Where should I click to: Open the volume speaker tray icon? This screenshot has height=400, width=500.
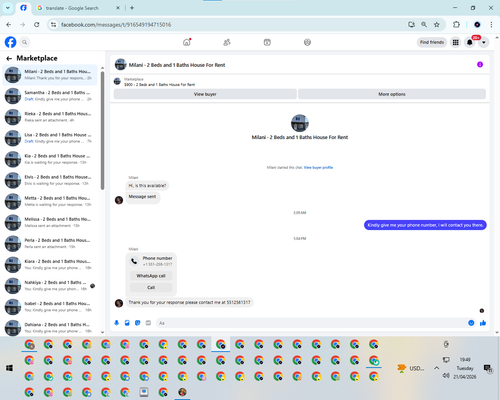pyautogui.click(x=446, y=376)
